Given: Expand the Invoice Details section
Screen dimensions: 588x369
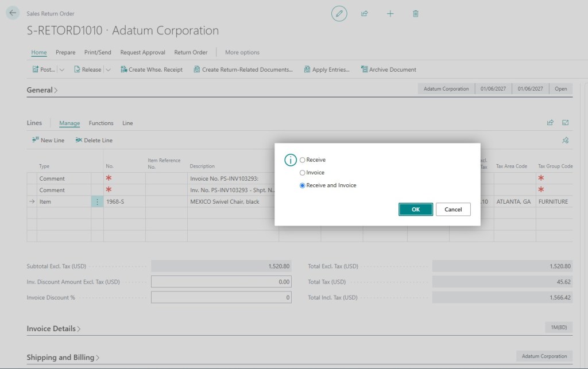Looking at the screenshot, I should [x=53, y=328].
